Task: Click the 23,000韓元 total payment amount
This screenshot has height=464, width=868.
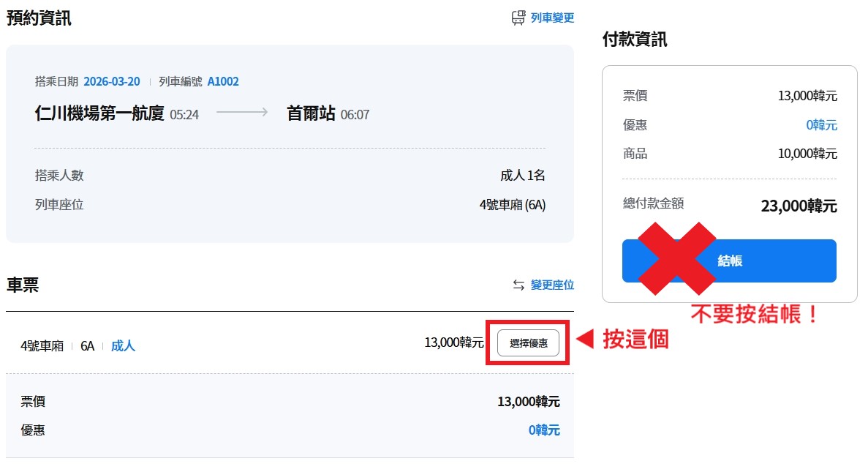Action: click(799, 206)
